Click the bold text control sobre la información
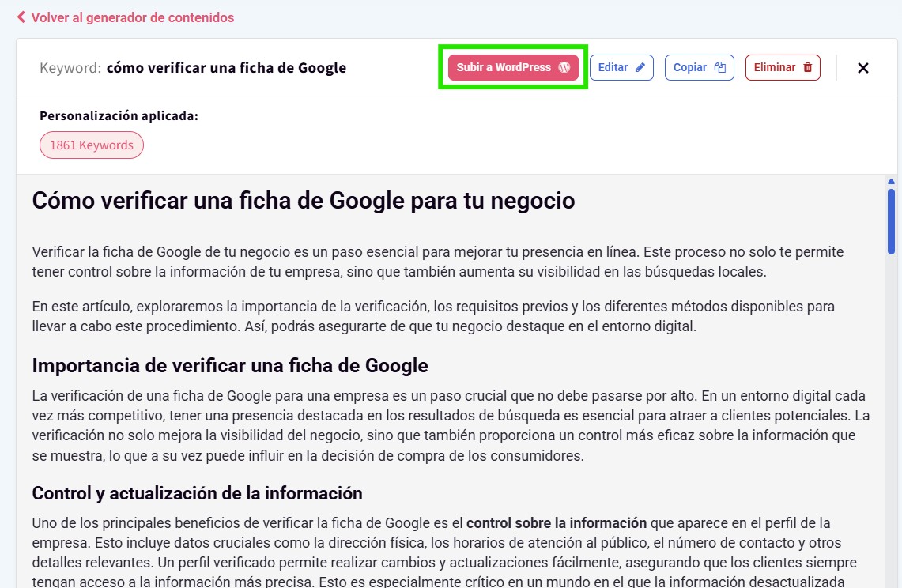The width and height of the screenshot is (902, 588). click(557, 523)
